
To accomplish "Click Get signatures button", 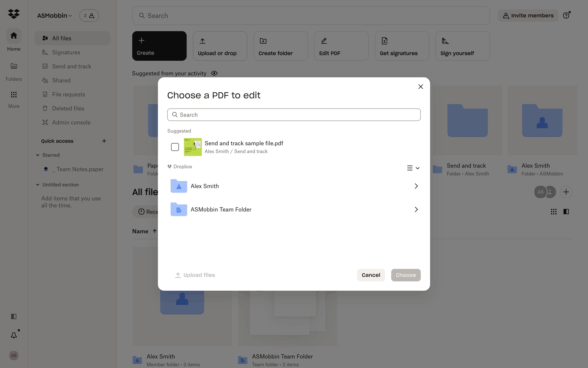I will [x=402, y=46].
